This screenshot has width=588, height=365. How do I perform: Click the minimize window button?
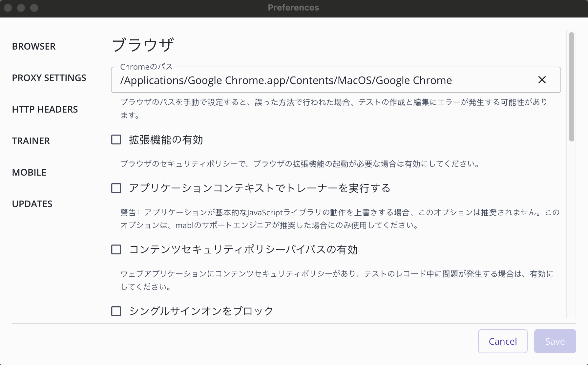(21, 8)
